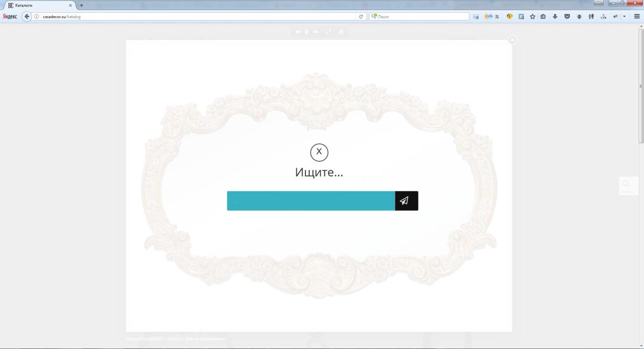This screenshot has height=349, width=644.
Task: Type in the teal search input field
Action: coord(311,201)
